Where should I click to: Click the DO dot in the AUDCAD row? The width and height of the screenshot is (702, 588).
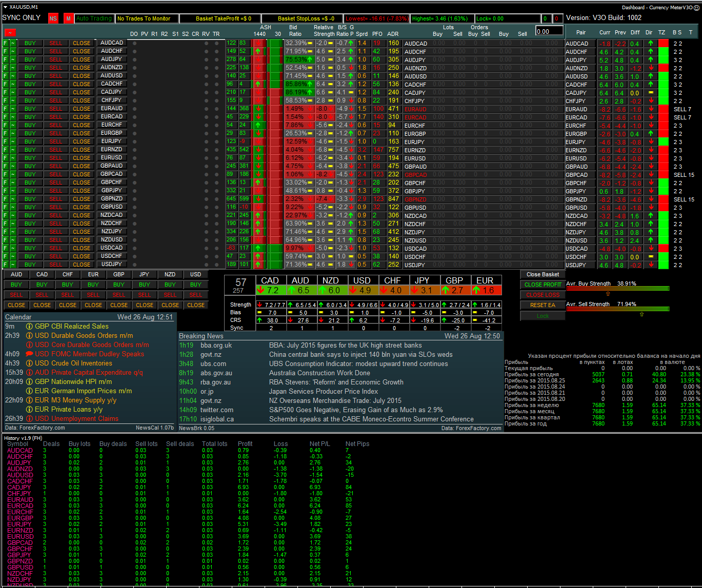point(134,44)
